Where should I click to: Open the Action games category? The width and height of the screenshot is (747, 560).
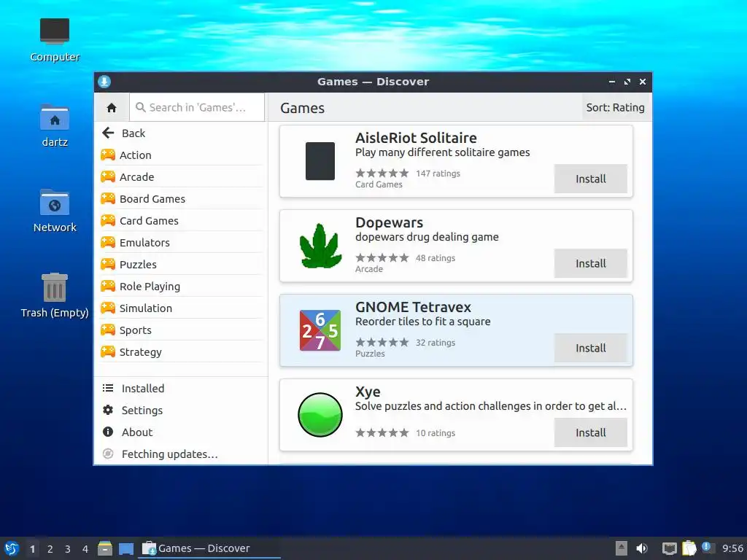(182, 155)
